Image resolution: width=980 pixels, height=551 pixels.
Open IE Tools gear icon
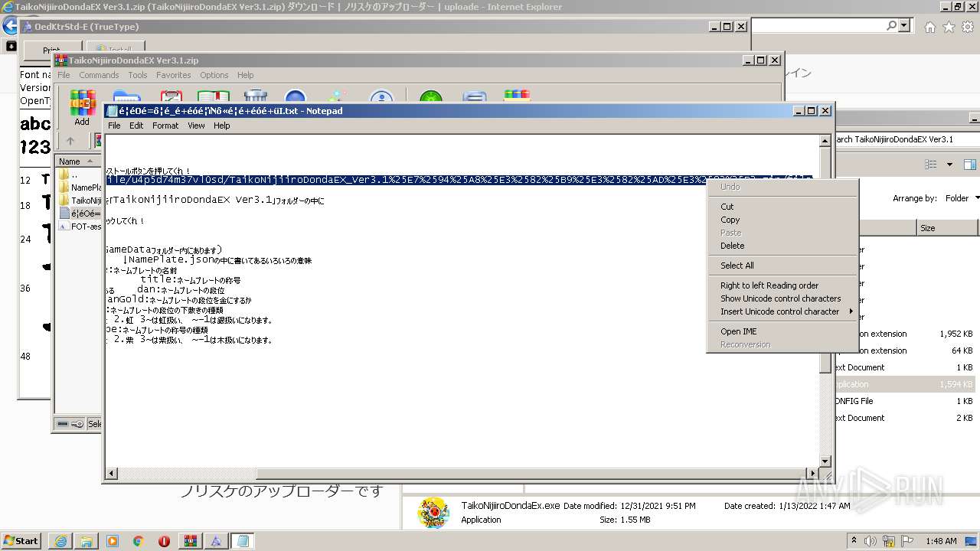pos(968,27)
